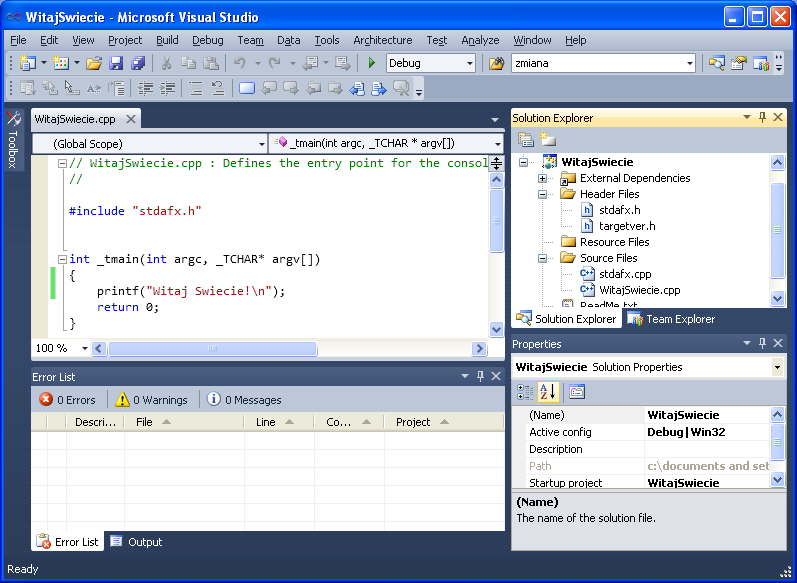The image size is (797, 583).
Task: Sort error list by Project column
Action: point(444,422)
